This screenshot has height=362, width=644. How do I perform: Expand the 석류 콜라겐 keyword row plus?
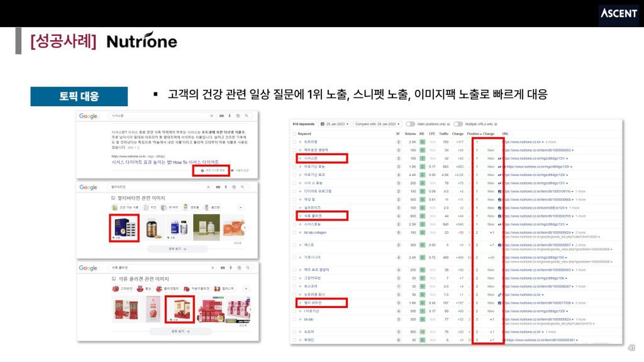tap(300, 216)
